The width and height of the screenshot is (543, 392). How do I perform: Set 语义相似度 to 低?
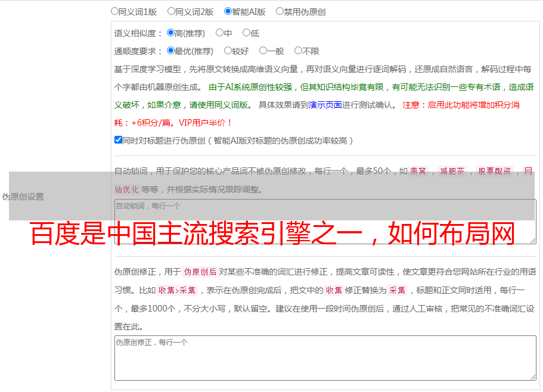click(x=246, y=33)
